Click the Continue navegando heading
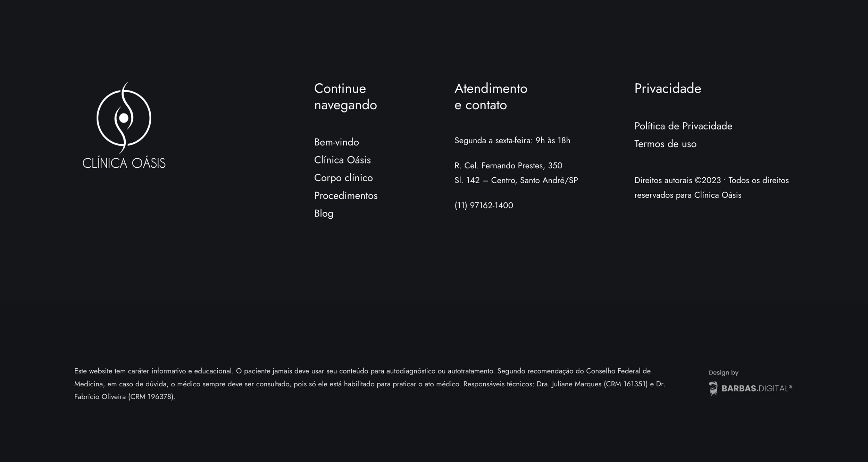Screen dimensions: 868x462 pos(345,96)
